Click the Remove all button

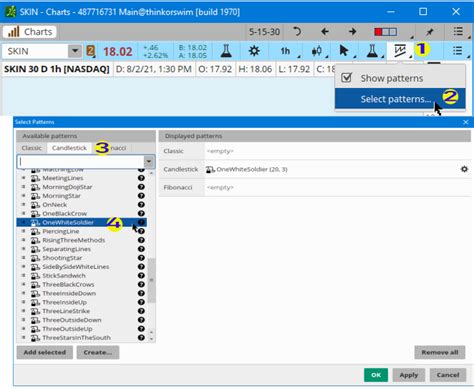tap(440, 352)
